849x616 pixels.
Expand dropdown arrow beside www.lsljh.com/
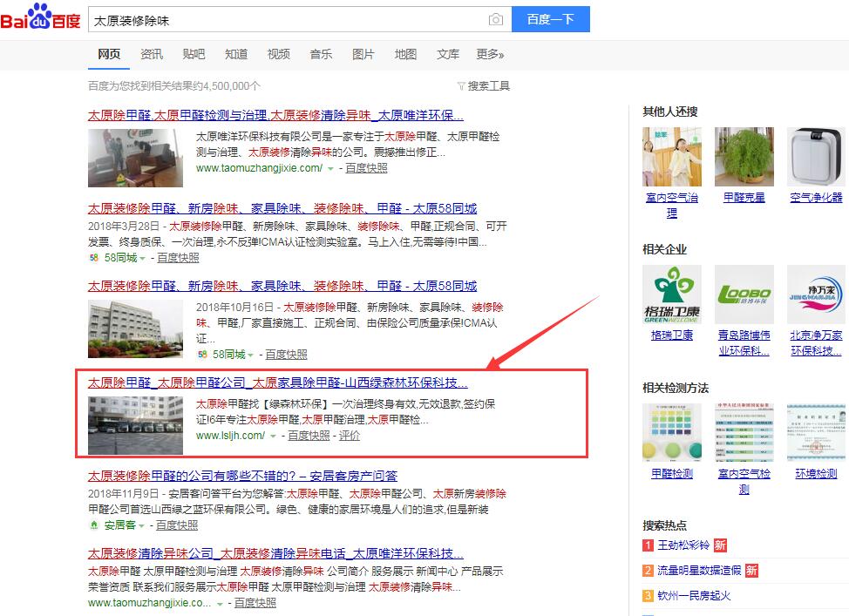pyautogui.click(x=273, y=436)
